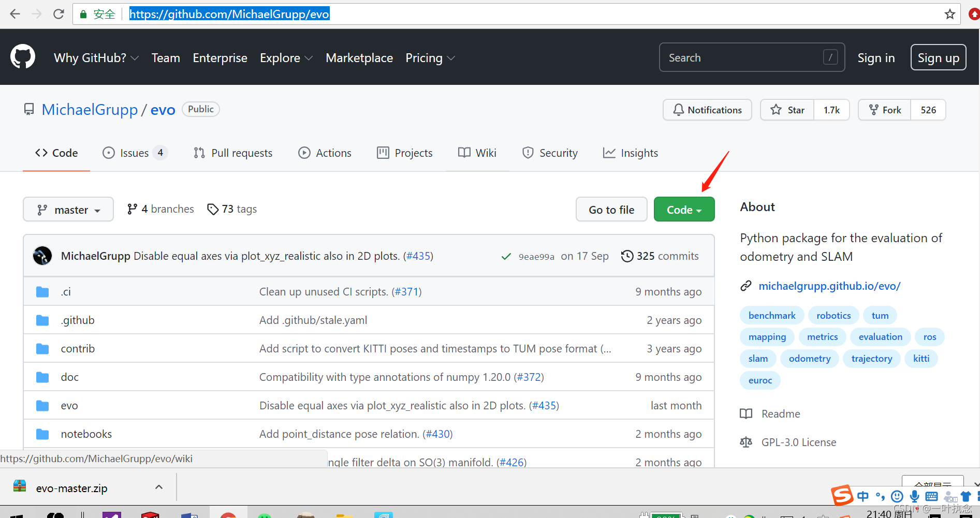This screenshot has width=980, height=518.
Task: Open the Projects tab
Action: 405,153
